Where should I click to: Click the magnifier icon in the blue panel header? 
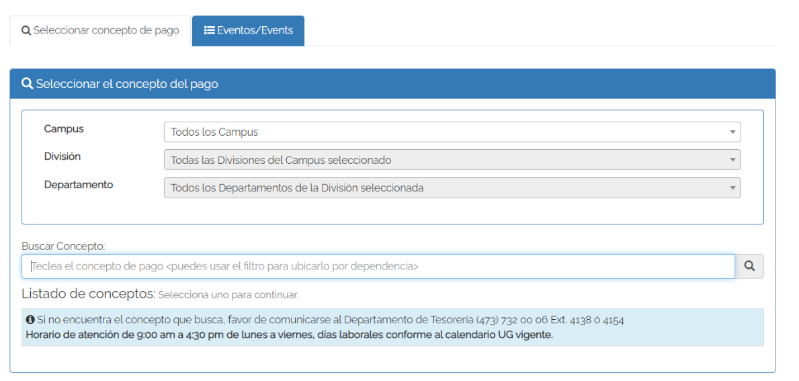coord(27,84)
